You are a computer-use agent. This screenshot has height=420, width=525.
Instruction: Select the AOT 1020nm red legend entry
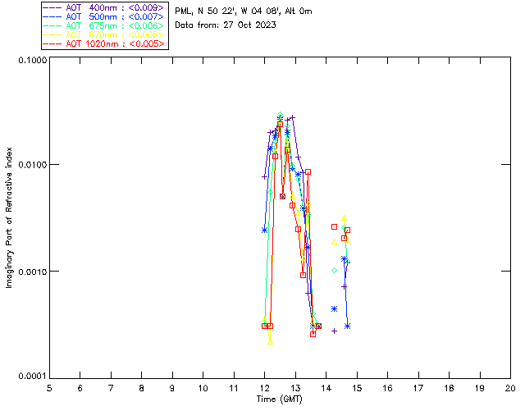pyautogui.click(x=104, y=44)
